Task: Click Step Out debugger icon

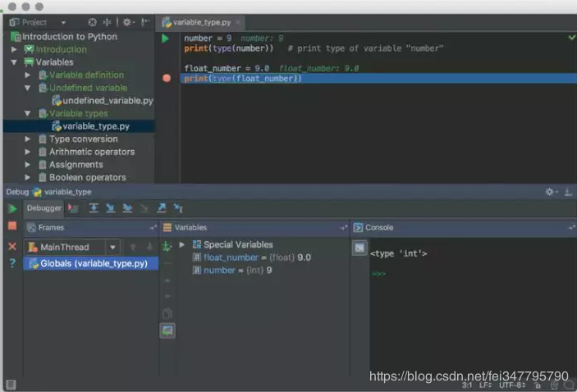Action: [161, 208]
